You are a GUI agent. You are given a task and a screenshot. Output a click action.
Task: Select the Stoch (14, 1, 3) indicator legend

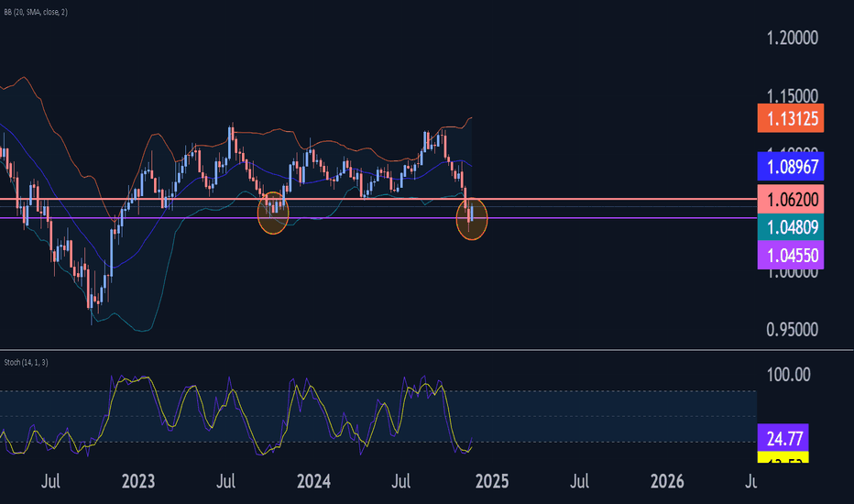coord(27,362)
